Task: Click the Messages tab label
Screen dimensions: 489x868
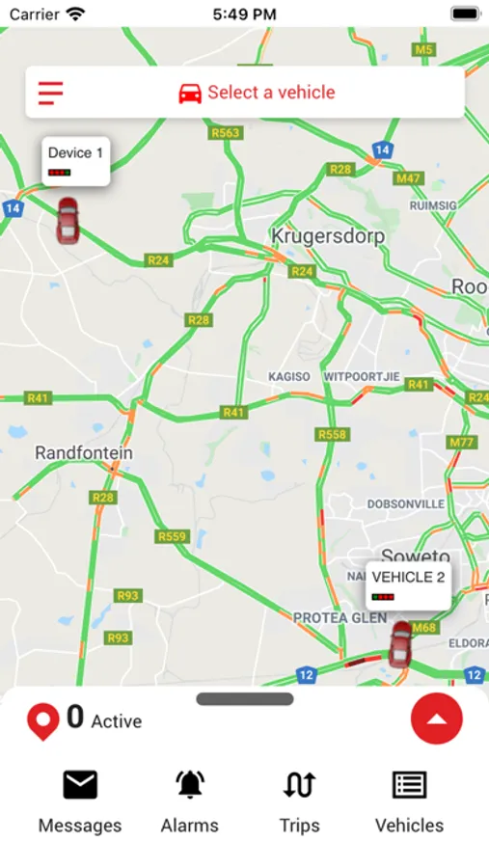Action: (x=80, y=826)
